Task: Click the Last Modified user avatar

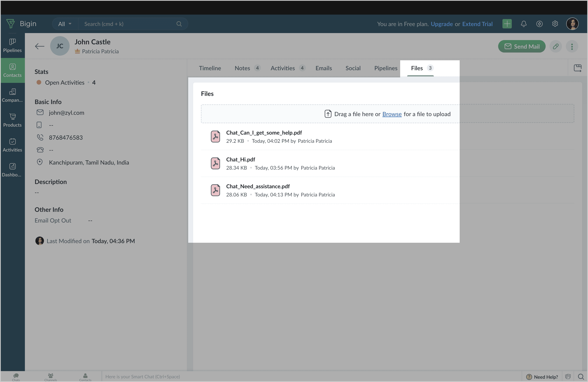Action: [x=39, y=241]
